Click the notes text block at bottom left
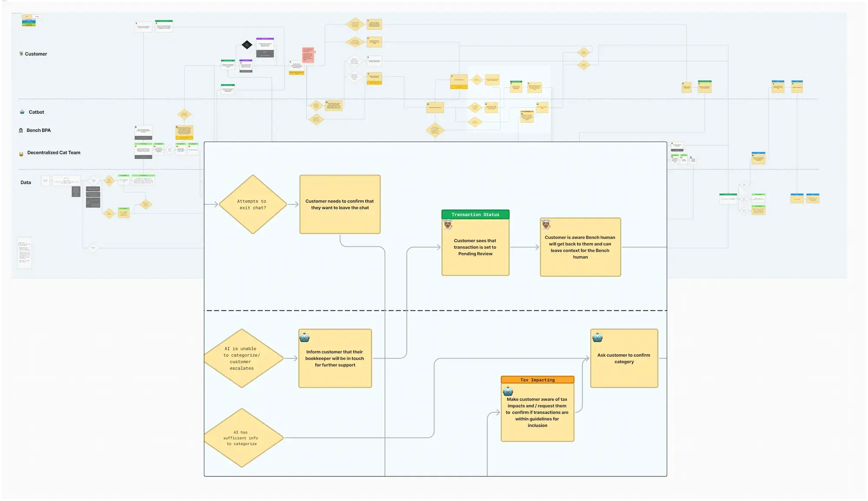 tap(24, 253)
